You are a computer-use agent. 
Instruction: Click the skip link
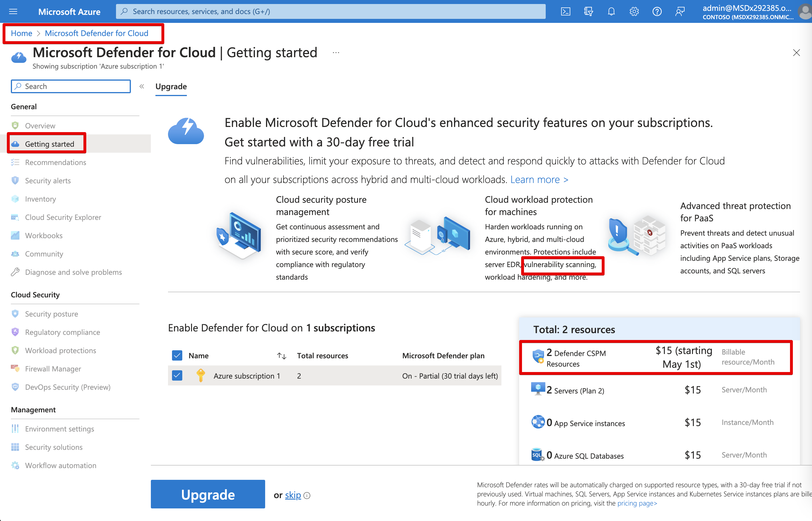pyautogui.click(x=293, y=495)
